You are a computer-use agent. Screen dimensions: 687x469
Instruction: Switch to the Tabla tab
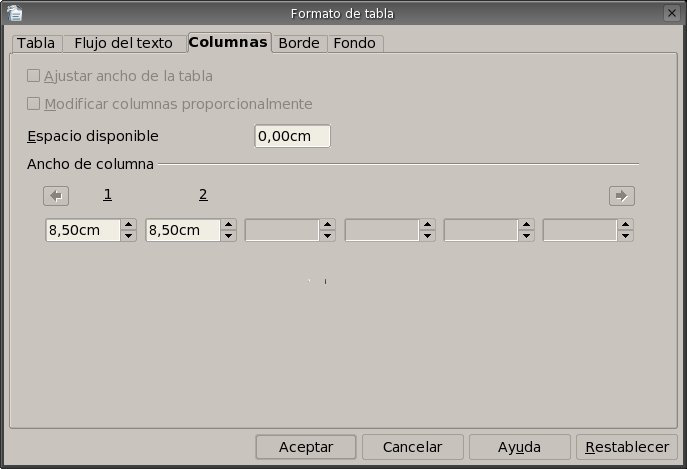(x=36, y=43)
